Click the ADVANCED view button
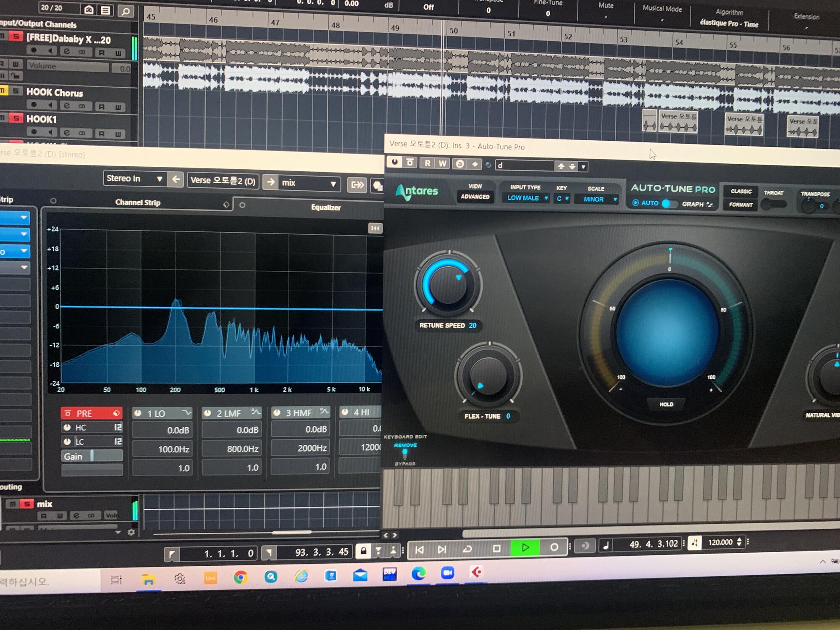 click(475, 197)
